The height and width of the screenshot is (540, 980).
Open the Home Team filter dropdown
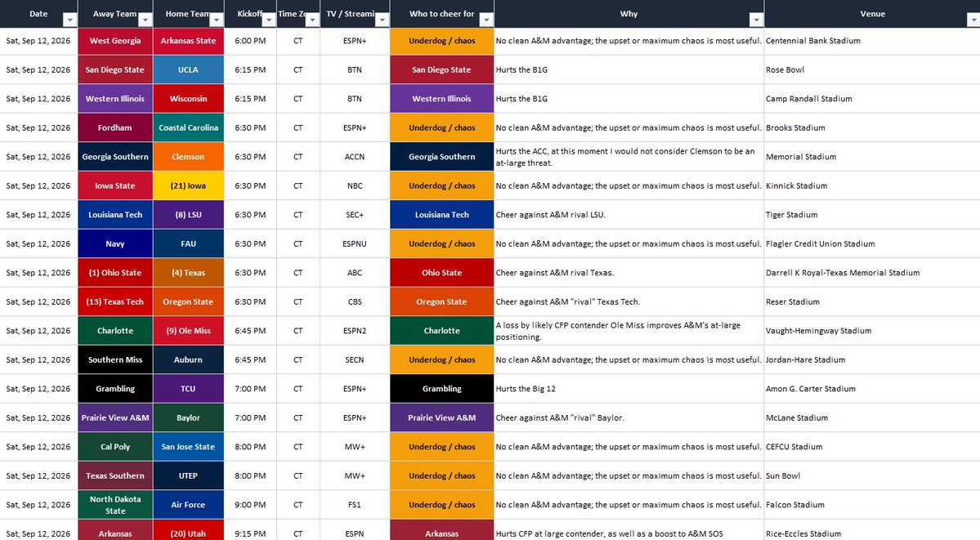[217, 20]
